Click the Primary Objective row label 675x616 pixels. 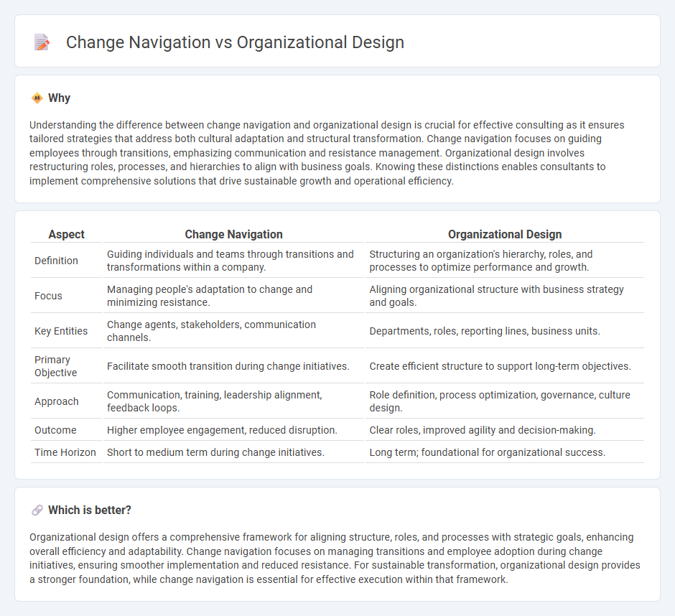57,366
